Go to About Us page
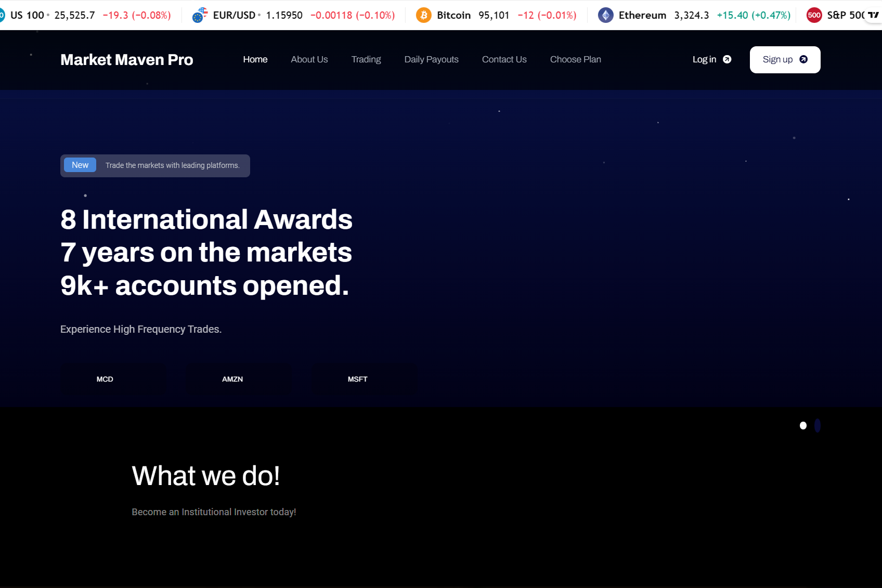The height and width of the screenshot is (588, 882). [309, 59]
